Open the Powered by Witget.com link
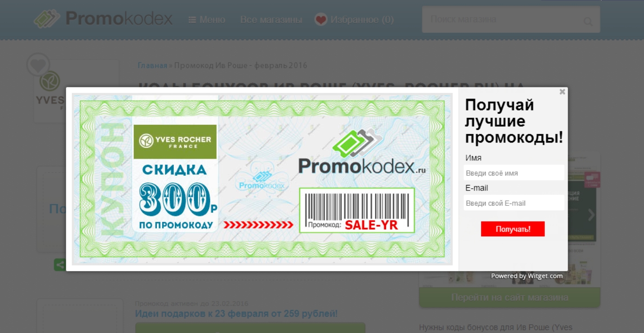Screen dimensions: 644x333 pyautogui.click(x=527, y=276)
